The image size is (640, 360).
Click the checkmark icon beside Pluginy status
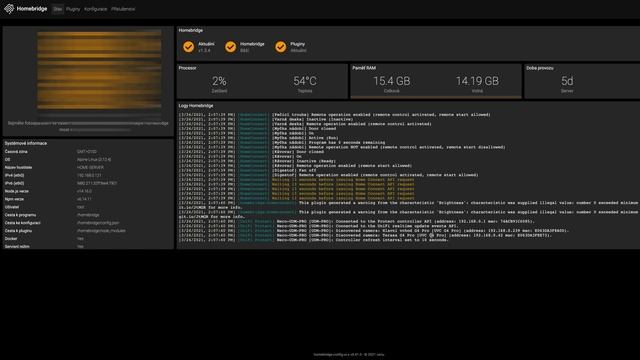(x=280, y=47)
